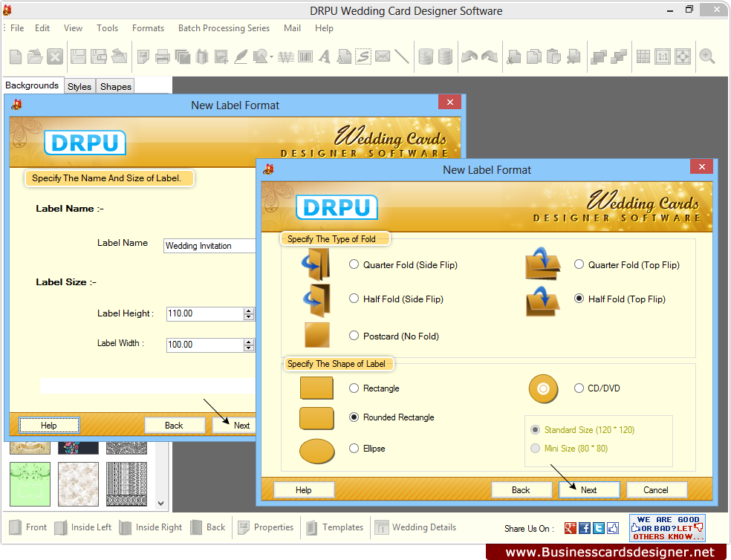Select the barcode tool icon
Image resolution: width=731 pixels, height=560 pixels.
point(305,57)
